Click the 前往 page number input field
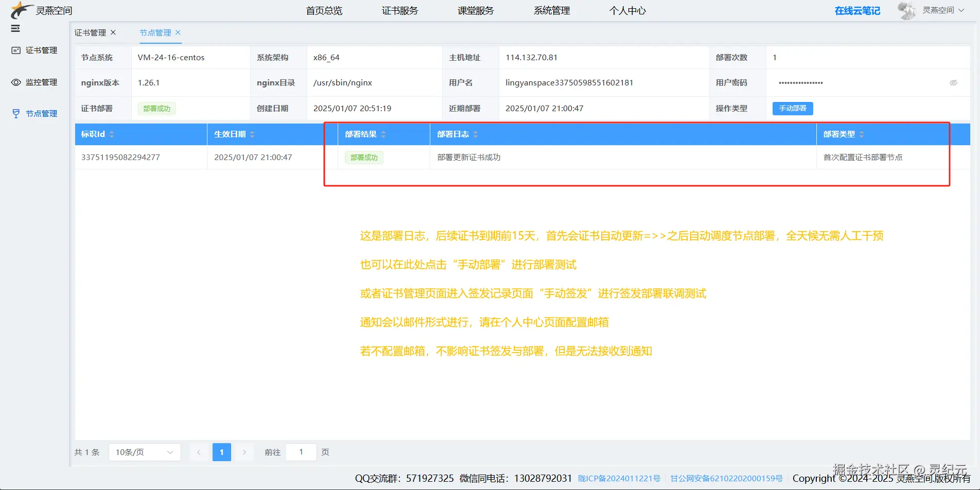The width and height of the screenshot is (980, 490). pyautogui.click(x=301, y=452)
